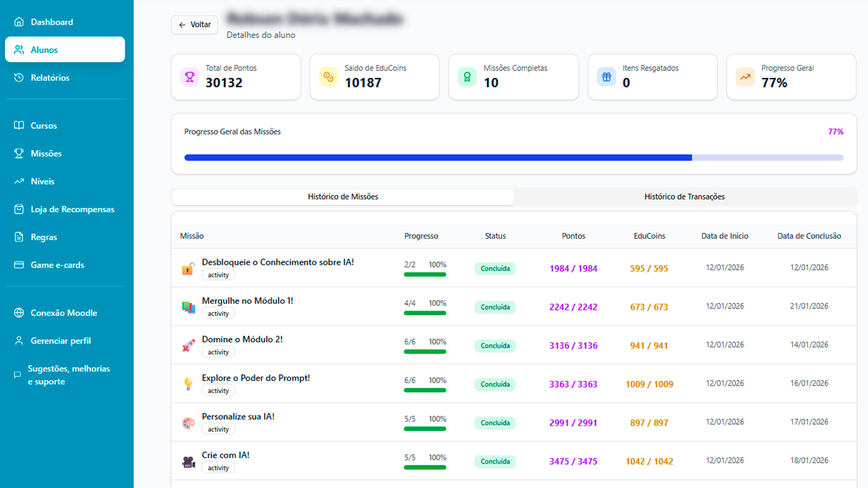Viewport: 868px width, 488px height.
Task: Switch to Histórico de Transações tab
Action: click(x=684, y=197)
